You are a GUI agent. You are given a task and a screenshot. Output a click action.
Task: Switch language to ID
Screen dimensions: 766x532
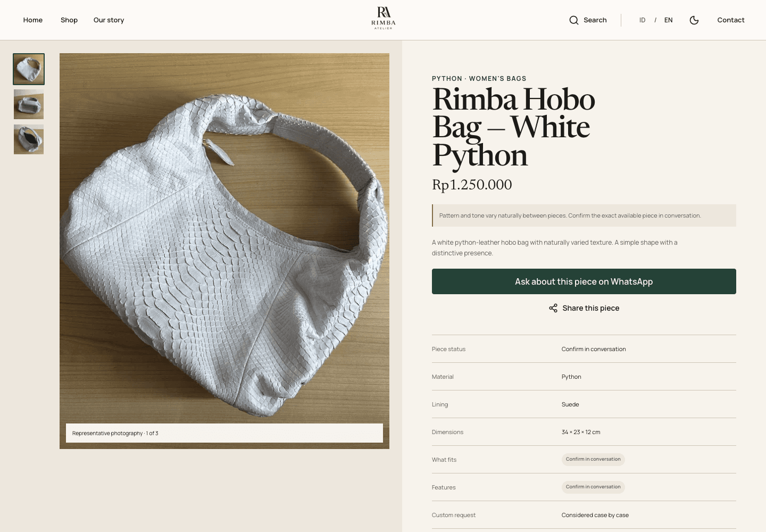coord(643,20)
